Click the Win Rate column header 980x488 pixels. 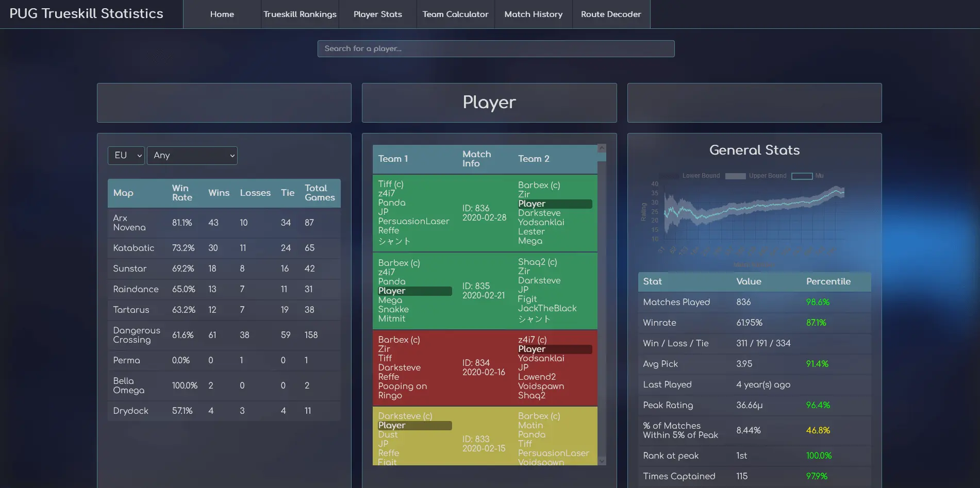(182, 193)
